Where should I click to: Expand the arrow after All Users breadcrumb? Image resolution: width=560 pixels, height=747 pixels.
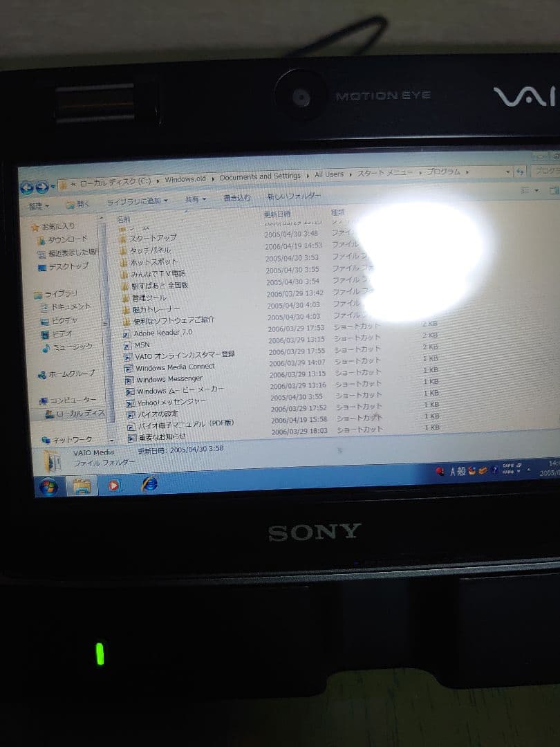click(350, 174)
